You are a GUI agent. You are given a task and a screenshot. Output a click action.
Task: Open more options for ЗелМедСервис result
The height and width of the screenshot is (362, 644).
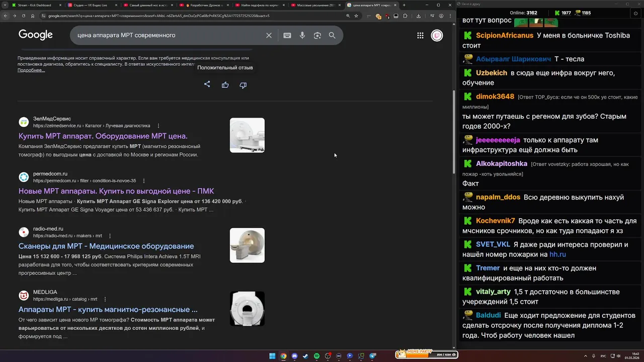point(158,126)
